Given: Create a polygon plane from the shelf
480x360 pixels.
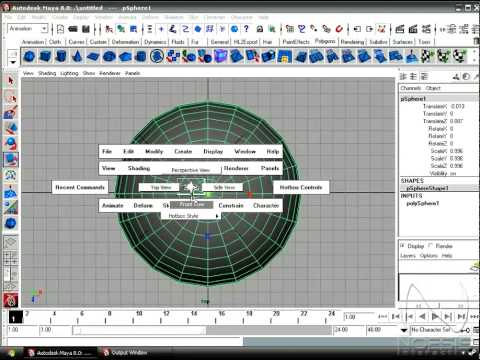Looking at the screenshot, I should coord(93,56).
